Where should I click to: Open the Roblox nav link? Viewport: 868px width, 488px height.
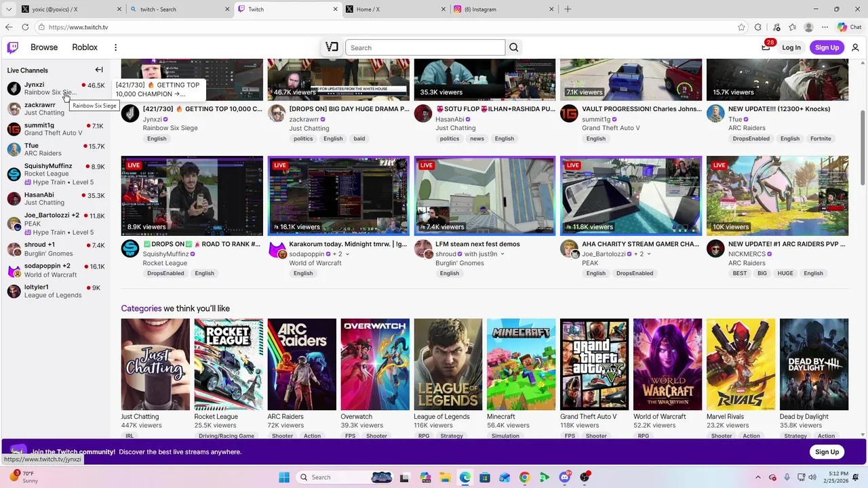(x=85, y=47)
